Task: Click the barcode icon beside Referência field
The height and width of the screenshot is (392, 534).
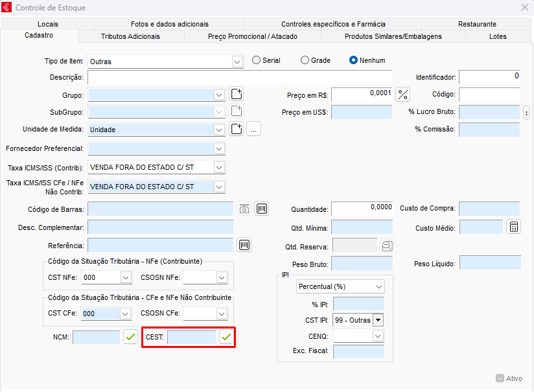Action: [244, 245]
